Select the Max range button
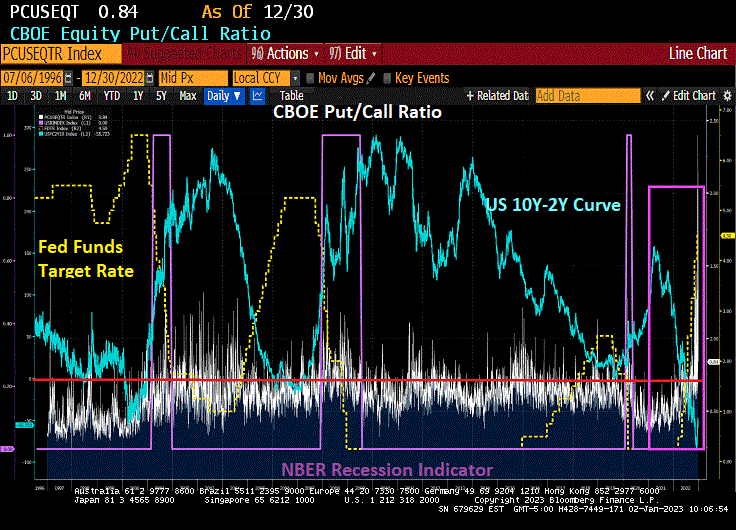 point(187,96)
